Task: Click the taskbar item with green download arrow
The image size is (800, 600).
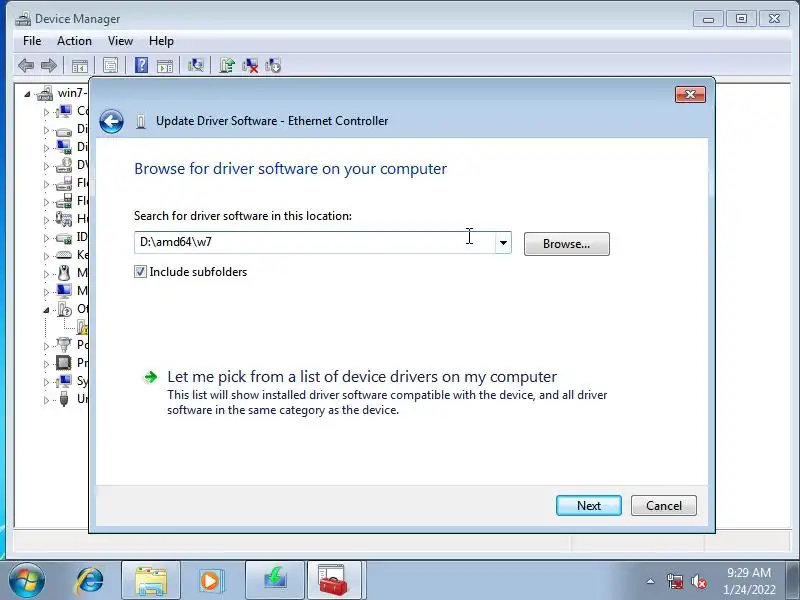Action: coord(275,580)
